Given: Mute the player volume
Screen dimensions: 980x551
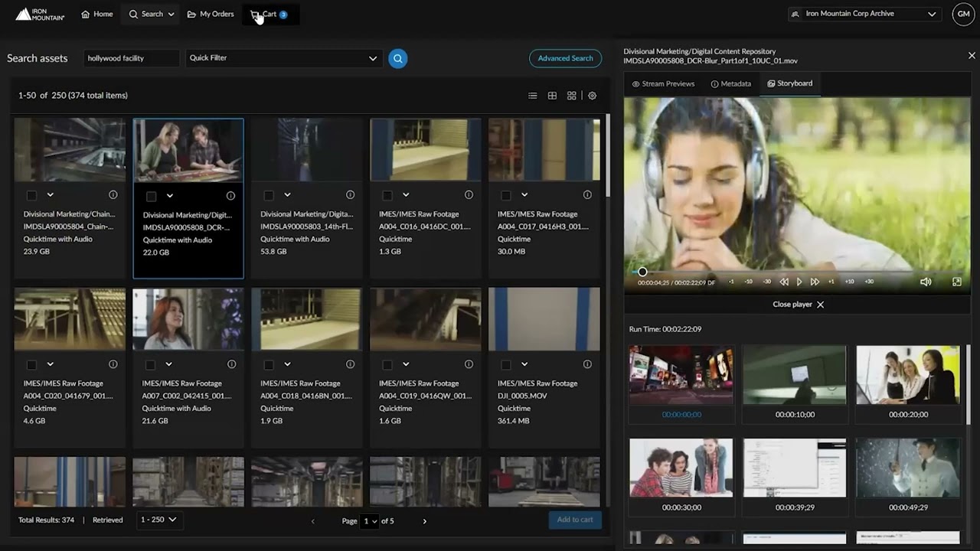Looking at the screenshot, I should pyautogui.click(x=926, y=282).
